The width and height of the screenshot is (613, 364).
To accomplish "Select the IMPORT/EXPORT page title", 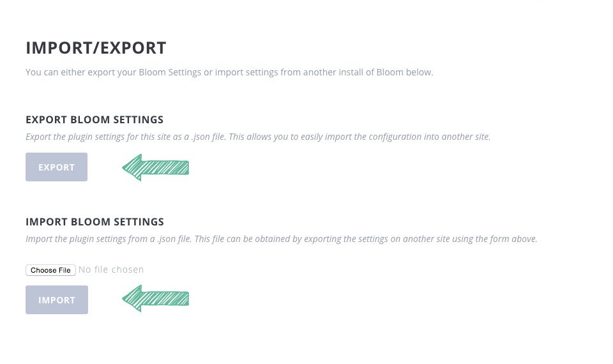I will (96, 48).
